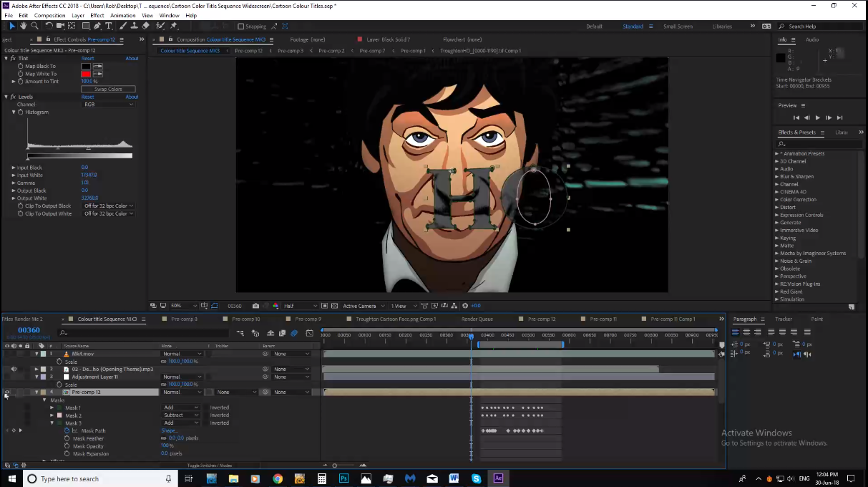Viewport: 868px width, 487px height.
Task: Select the Selection arrow tool
Action: (x=11, y=26)
